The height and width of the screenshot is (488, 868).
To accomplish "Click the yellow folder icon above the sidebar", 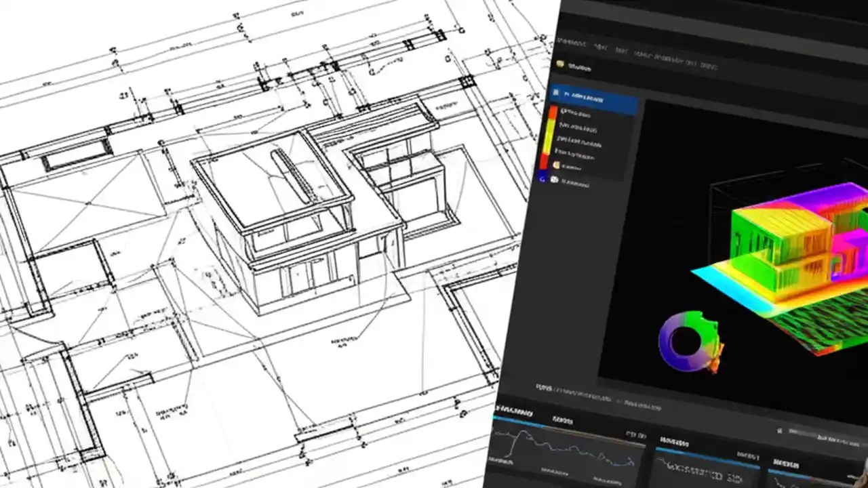I will (561, 65).
